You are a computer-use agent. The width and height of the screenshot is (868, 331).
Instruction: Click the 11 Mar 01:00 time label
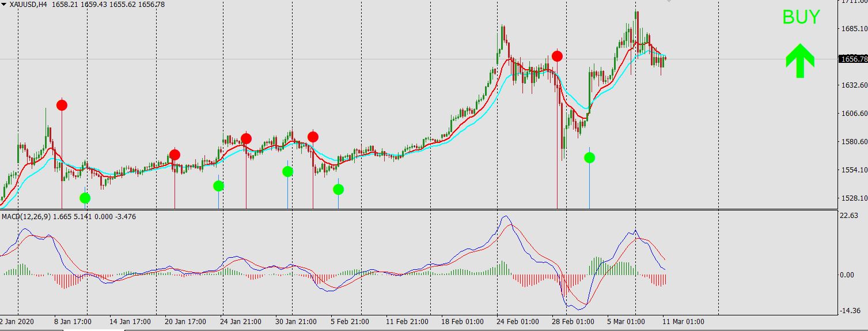683,321
